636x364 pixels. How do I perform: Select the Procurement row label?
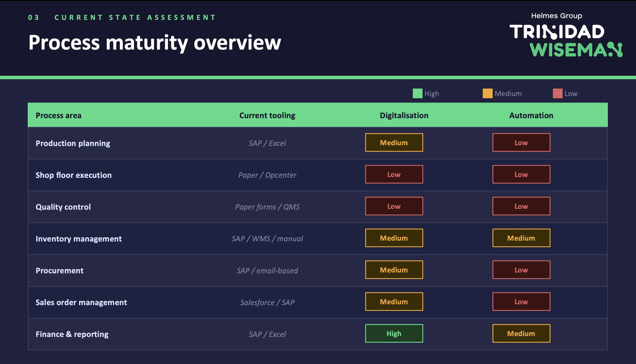click(x=60, y=271)
